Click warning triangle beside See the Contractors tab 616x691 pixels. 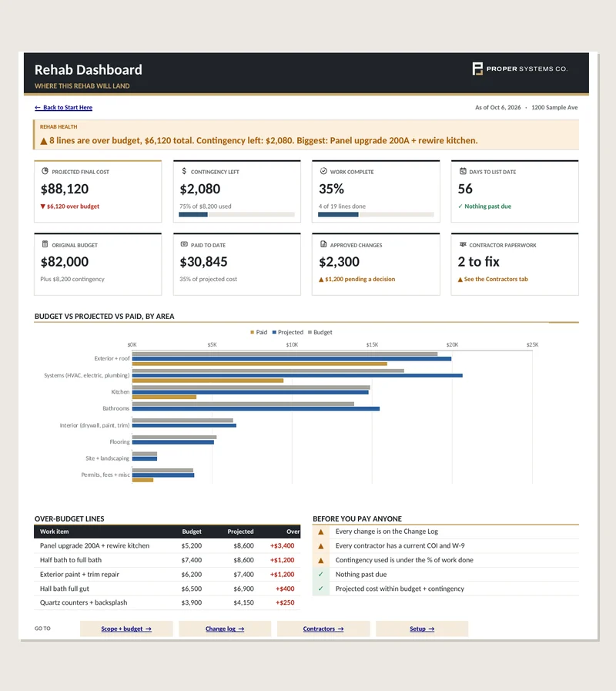pos(460,280)
